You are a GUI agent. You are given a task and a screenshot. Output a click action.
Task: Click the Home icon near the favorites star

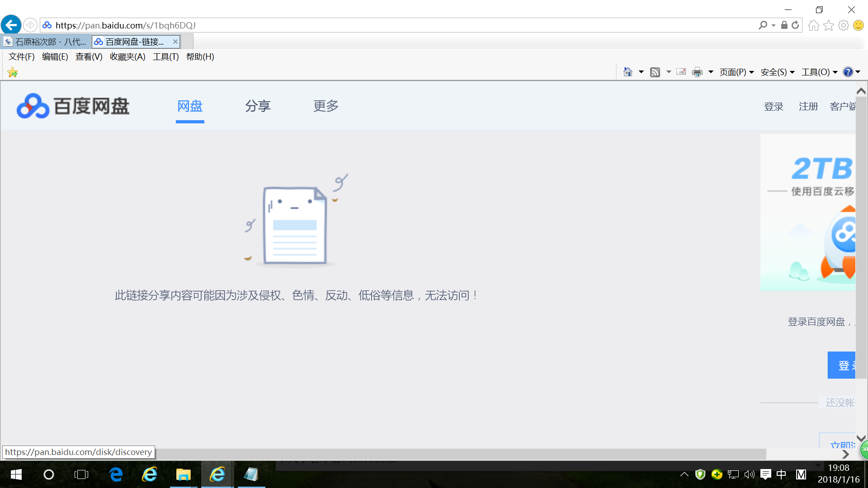coord(814,25)
